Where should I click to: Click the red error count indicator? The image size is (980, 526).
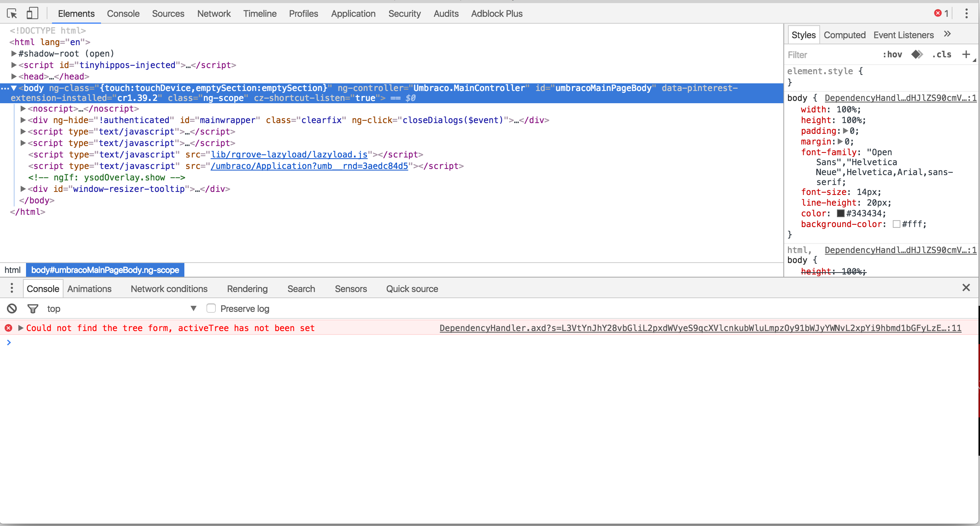coord(941,13)
